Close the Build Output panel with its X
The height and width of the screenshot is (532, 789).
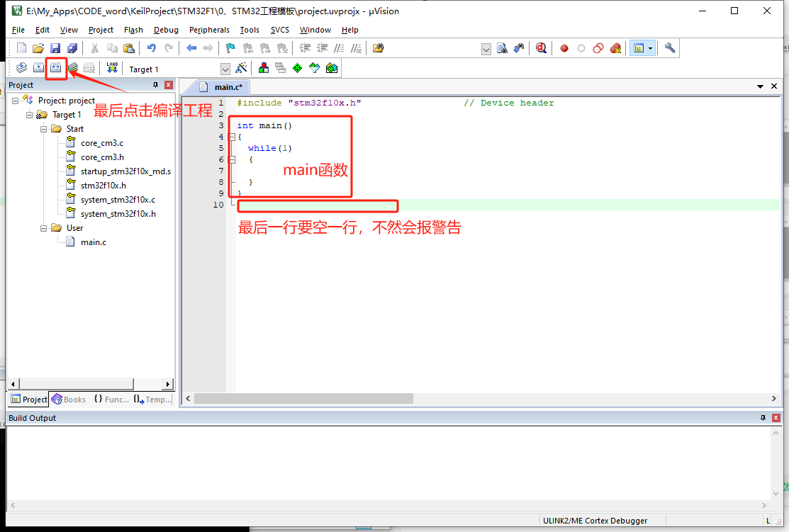tap(776, 418)
